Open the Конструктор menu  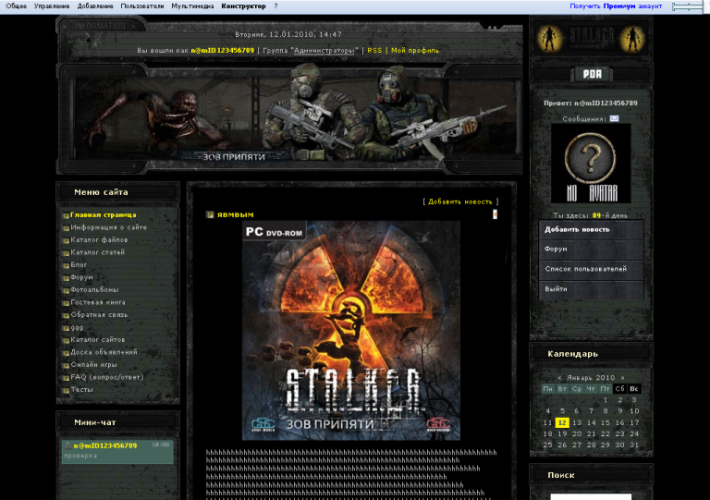[x=243, y=6]
